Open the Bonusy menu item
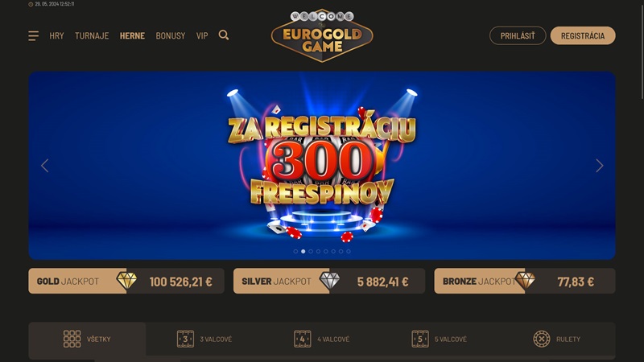Image resolution: width=644 pixels, height=362 pixels. tap(171, 35)
